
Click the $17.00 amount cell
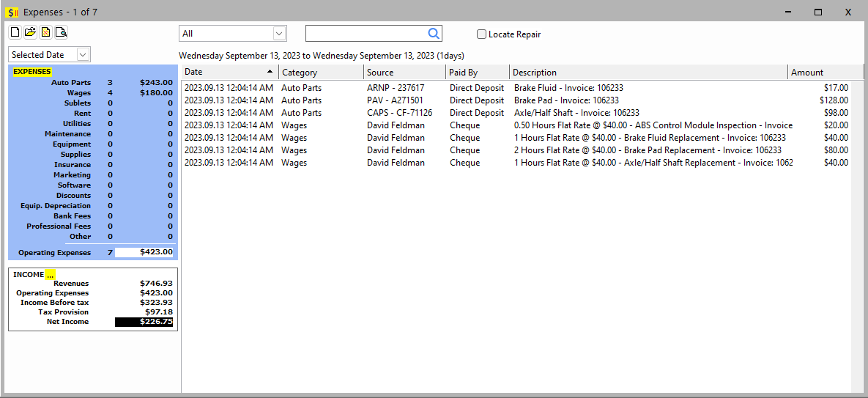[836, 87]
